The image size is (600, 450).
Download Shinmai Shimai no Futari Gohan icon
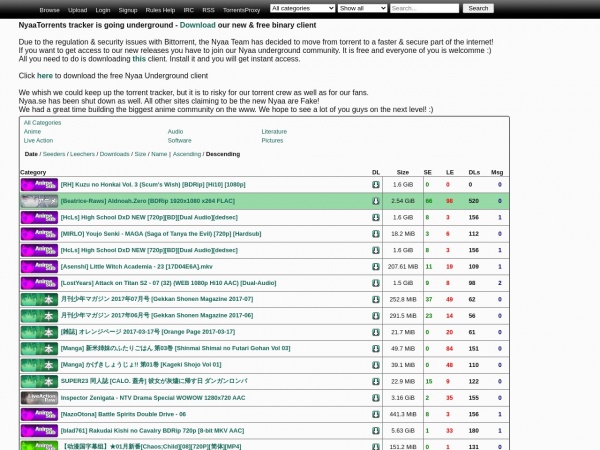point(376,349)
